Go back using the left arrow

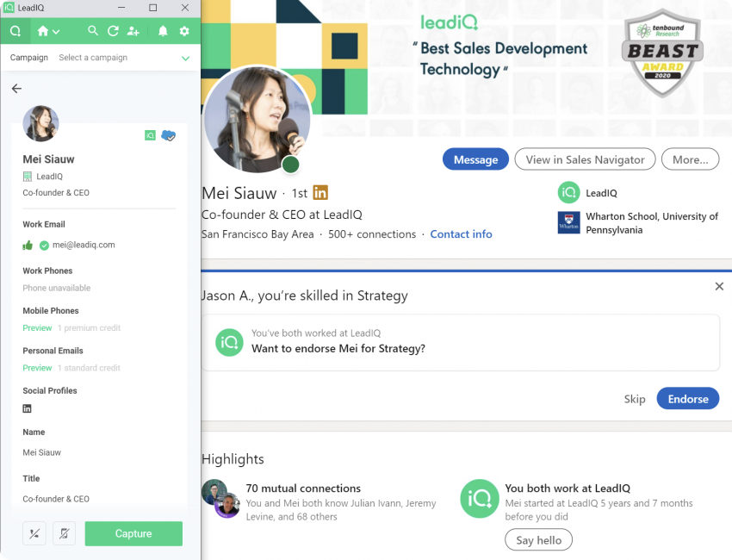(x=17, y=88)
